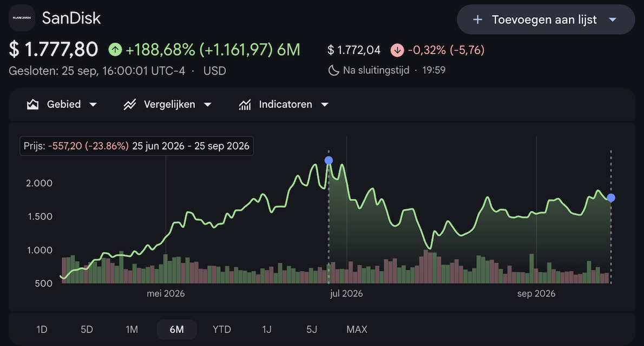
Task: Click the after-hours price $ 1.772,04
Action: point(354,50)
